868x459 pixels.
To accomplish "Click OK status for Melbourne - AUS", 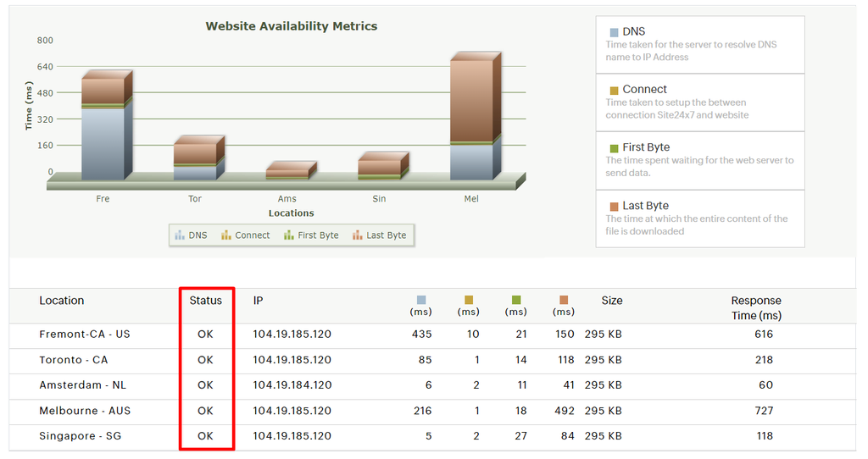I will coord(205,411).
